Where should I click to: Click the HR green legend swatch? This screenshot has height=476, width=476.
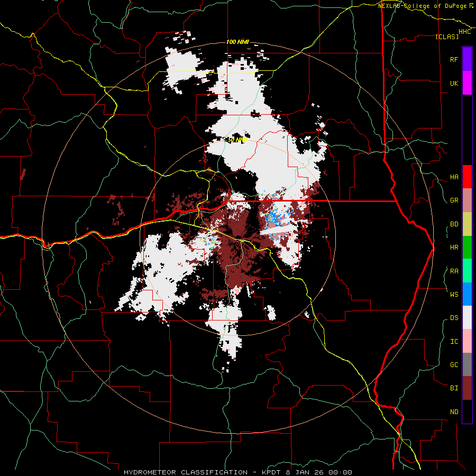467,247
